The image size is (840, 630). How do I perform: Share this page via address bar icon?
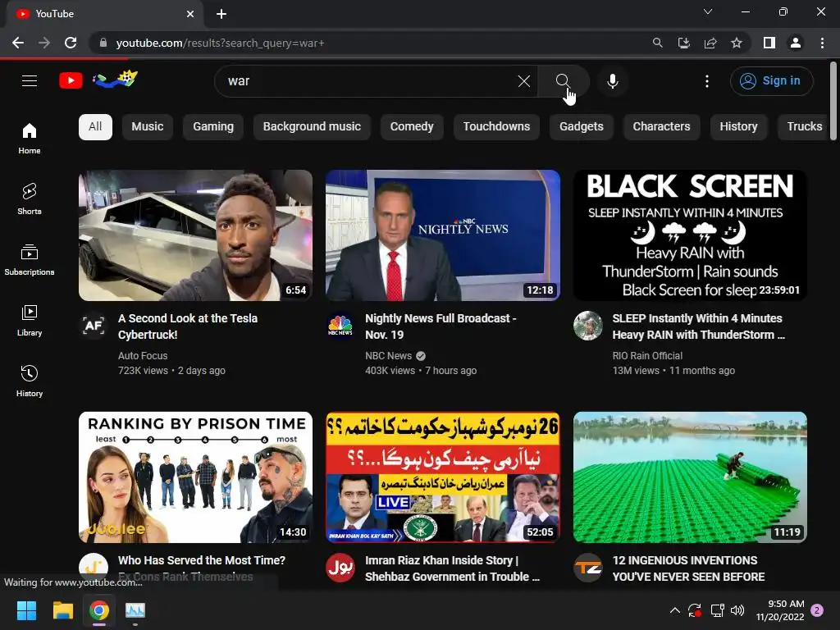point(710,43)
